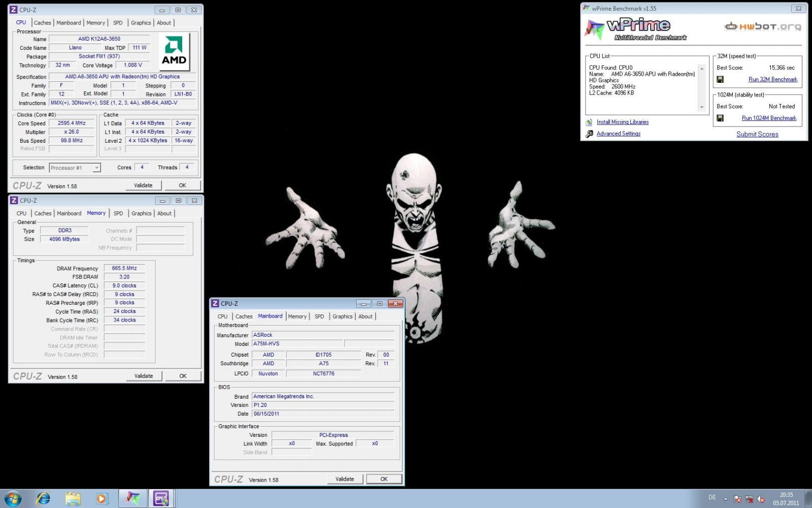Open the Windows Start menu
Screen dimensions: 812x508
[12, 498]
